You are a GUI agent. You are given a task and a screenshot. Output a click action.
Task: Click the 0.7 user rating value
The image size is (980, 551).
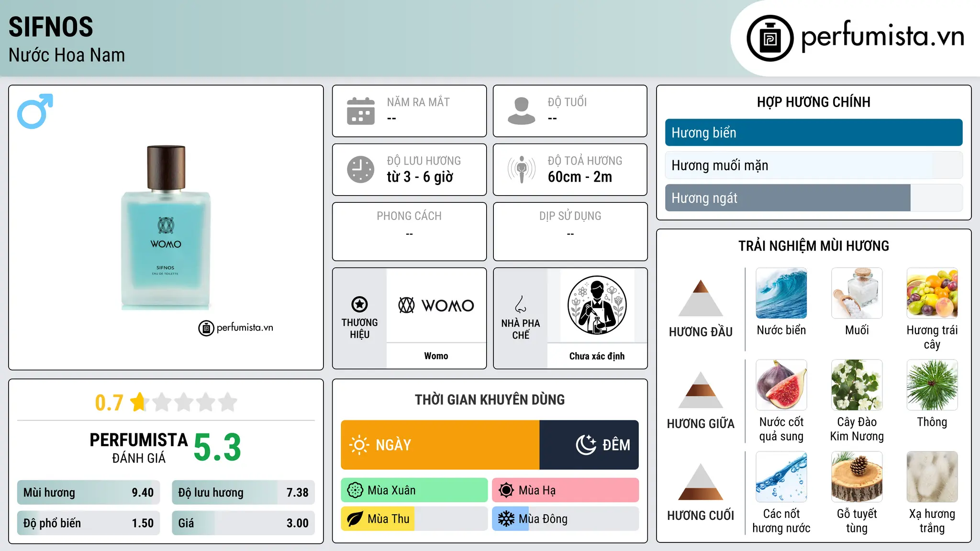[109, 403]
